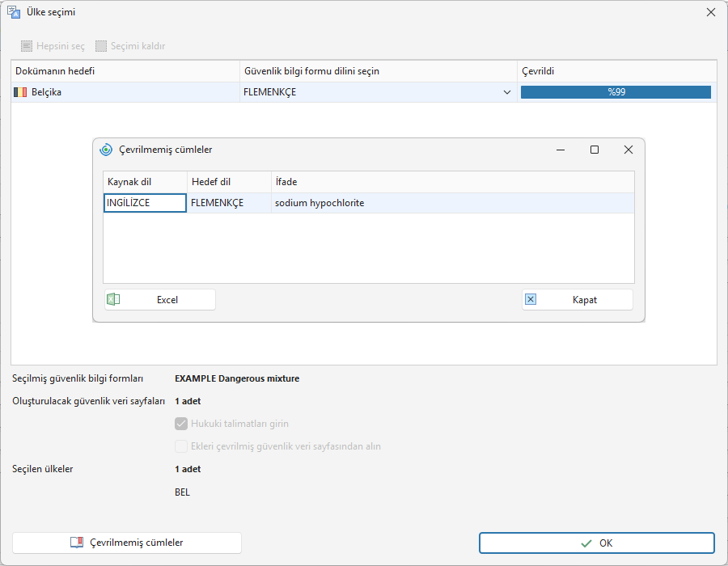
Task: Maximize the Çevrilmemiş cümleler dialog
Action: [x=595, y=150]
